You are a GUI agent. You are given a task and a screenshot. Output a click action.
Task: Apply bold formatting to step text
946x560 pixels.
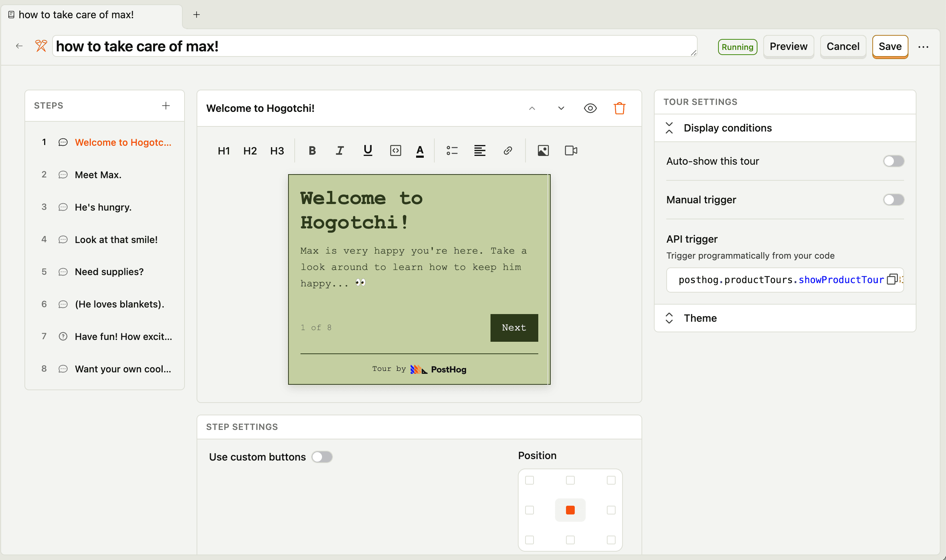click(312, 150)
